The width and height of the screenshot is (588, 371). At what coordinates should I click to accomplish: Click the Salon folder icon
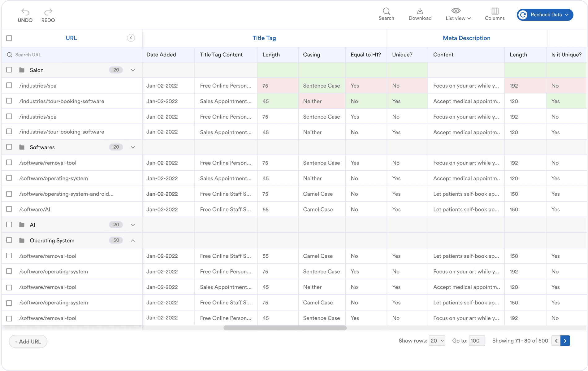coord(22,70)
